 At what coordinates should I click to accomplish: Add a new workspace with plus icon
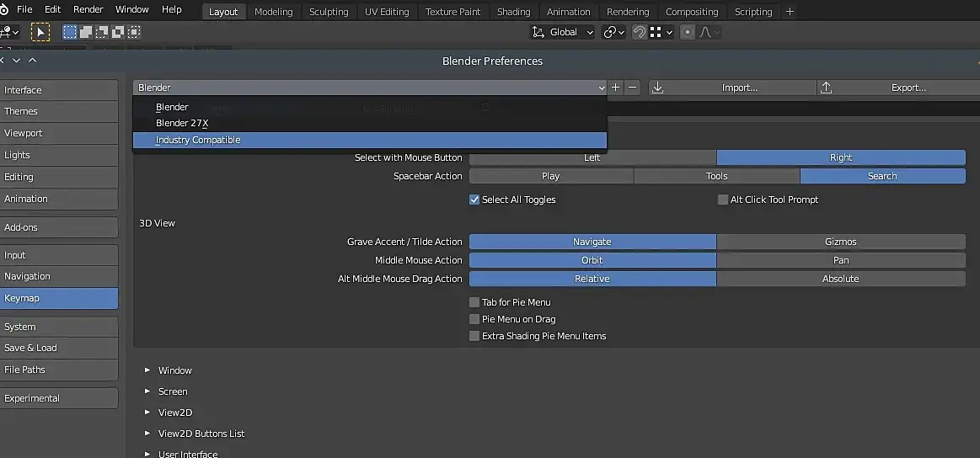(790, 12)
